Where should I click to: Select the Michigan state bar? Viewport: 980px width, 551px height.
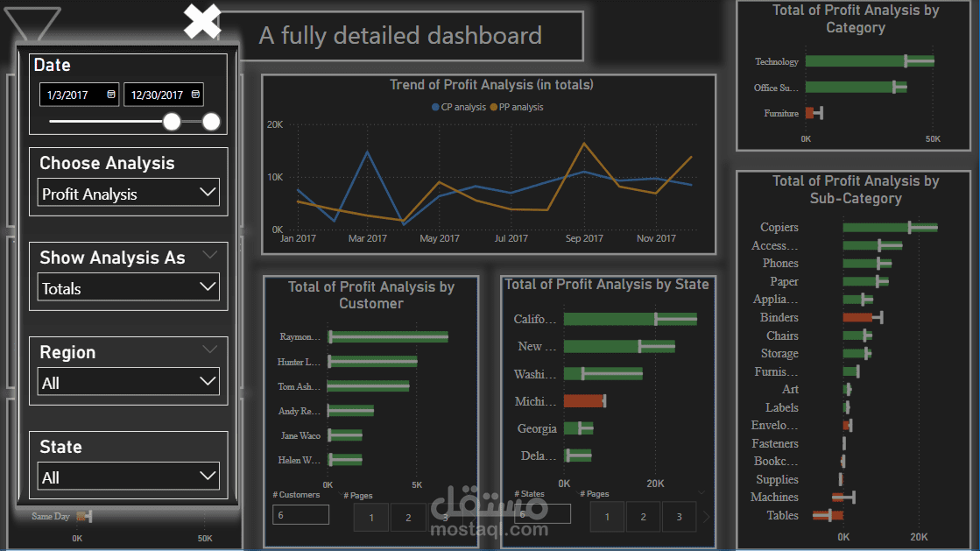pos(584,401)
